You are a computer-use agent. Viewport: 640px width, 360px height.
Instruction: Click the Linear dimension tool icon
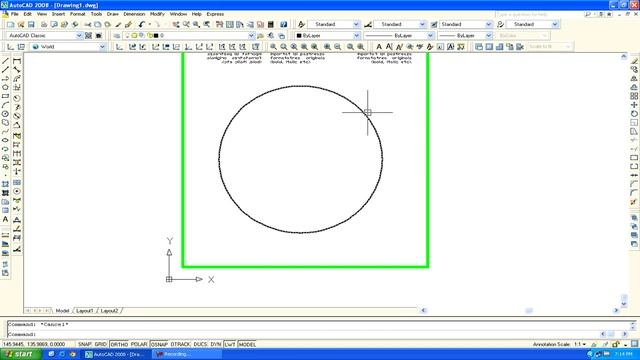coord(17,61)
